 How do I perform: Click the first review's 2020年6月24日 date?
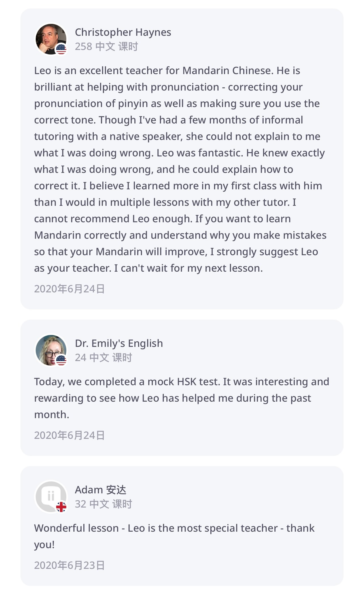point(69,289)
